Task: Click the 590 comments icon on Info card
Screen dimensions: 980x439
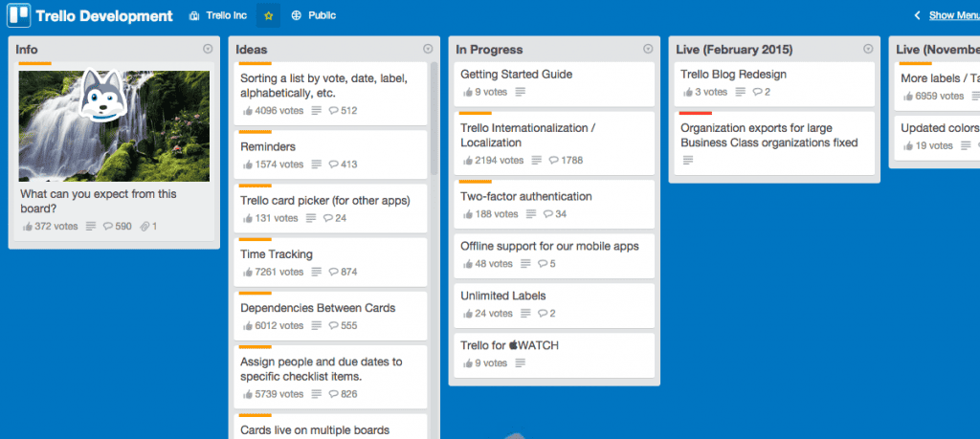Action: (x=107, y=227)
